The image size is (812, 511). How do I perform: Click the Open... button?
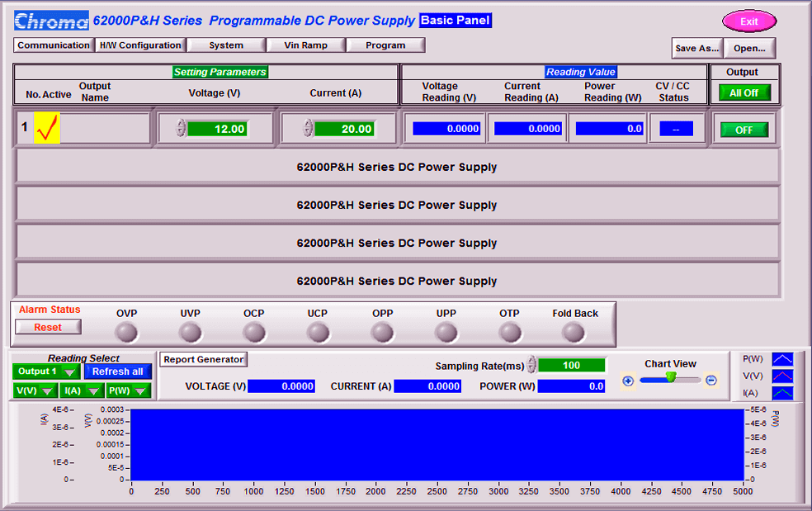(749, 48)
